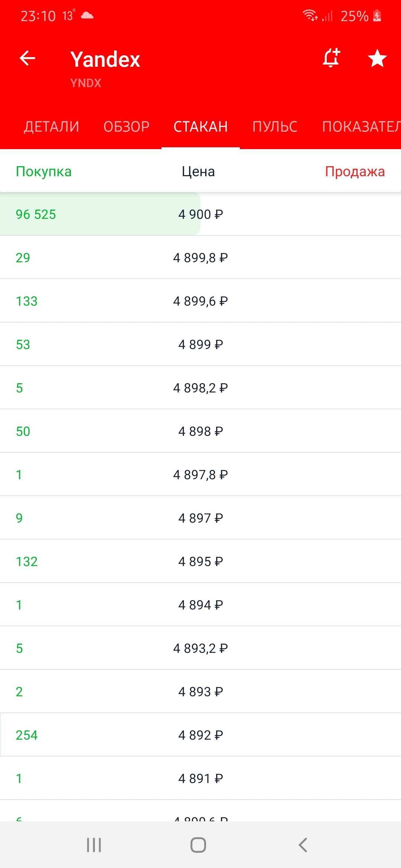Viewport: 401px width, 868px height.
Task: Tap the Цена column header
Action: point(198,171)
